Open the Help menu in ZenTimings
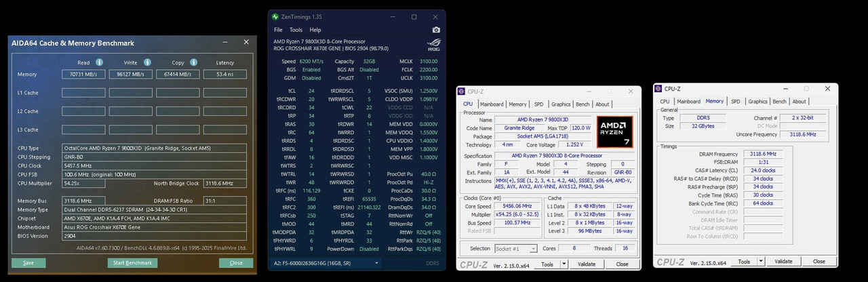This screenshot has height=282, width=868. pyautogui.click(x=315, y=30)
